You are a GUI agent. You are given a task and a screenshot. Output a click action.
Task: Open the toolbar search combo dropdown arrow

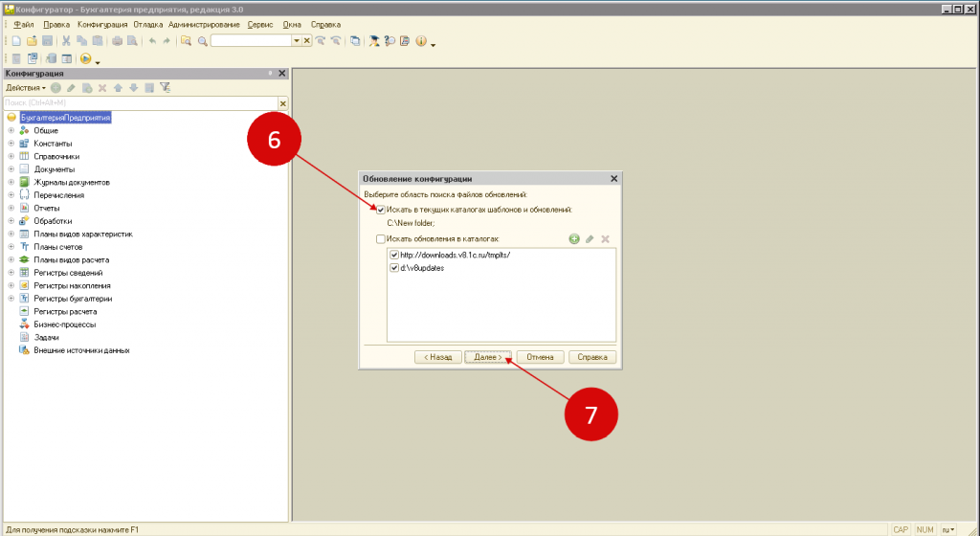(x=297, y=41)
